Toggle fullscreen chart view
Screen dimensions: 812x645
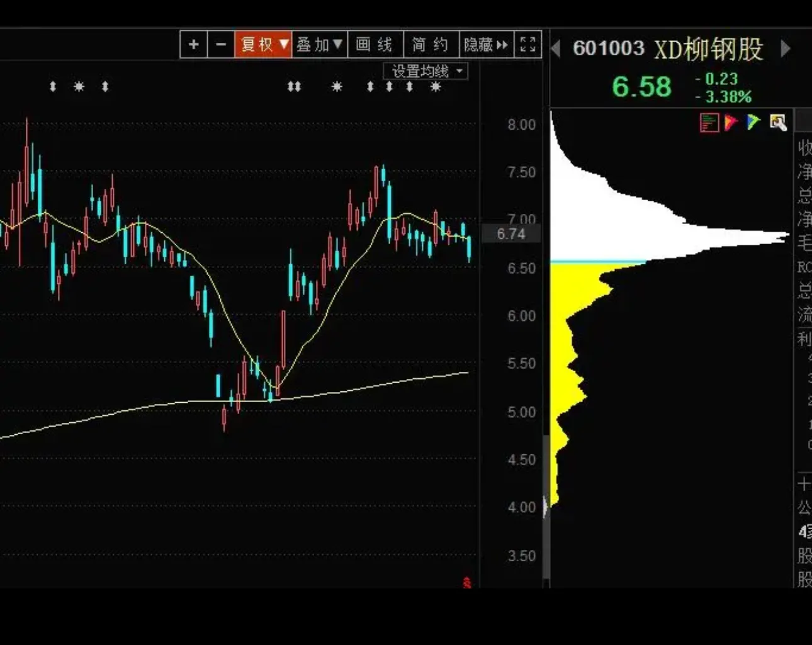pyautogui.click(x=527, y=45)
